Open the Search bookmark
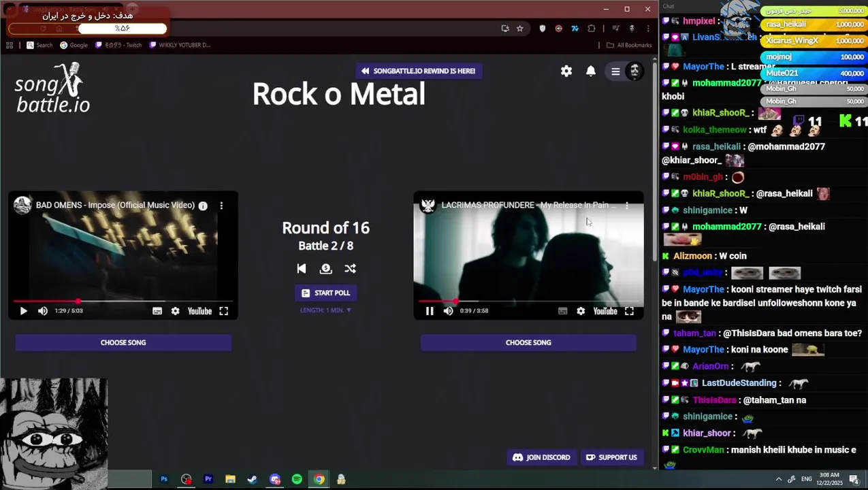The image size is (868, 490). click(x=39, y=45)
